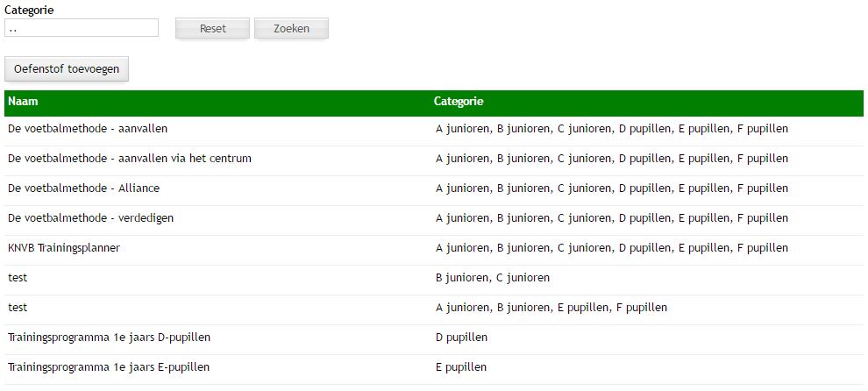Click category list of Alliance row

click(x=611, y=188)
